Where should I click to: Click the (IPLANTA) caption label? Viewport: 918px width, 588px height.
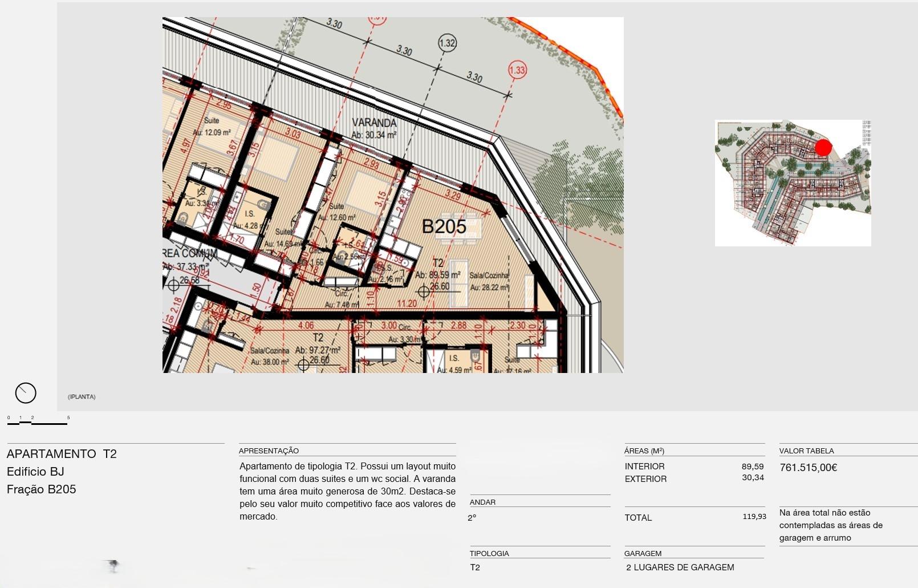[x=82, y=397]
